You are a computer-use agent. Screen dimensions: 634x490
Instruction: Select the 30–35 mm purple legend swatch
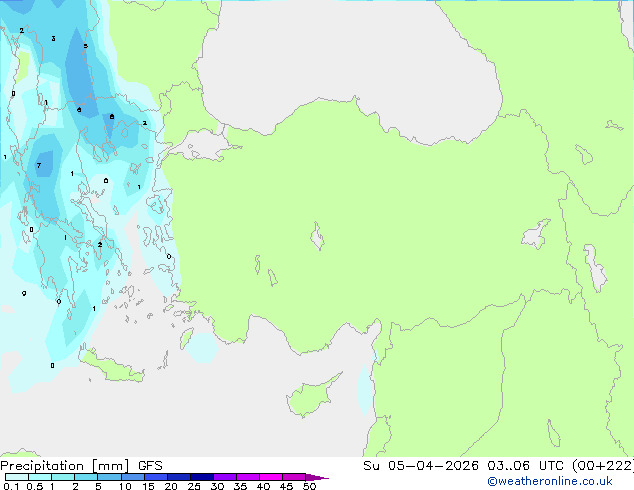point(224,477)
